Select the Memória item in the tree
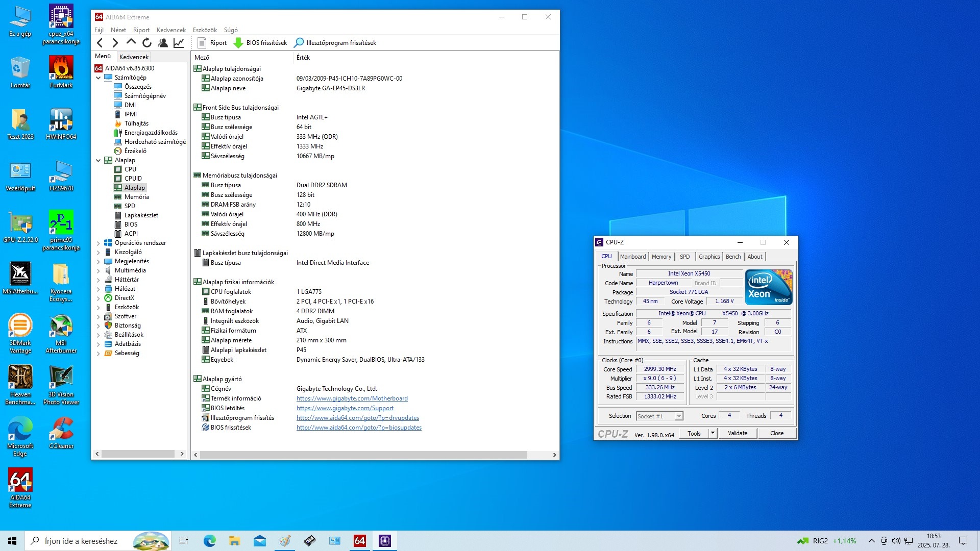This screenshot has width=980, height=551. pyautogui.click(x=136, y=197)
